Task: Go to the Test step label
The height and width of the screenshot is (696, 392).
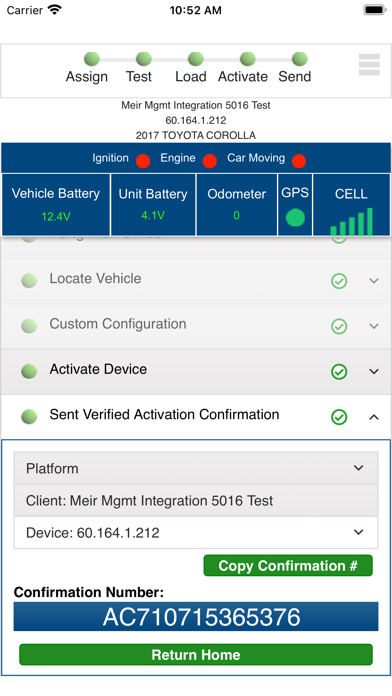Action: [x=139, y=76]
